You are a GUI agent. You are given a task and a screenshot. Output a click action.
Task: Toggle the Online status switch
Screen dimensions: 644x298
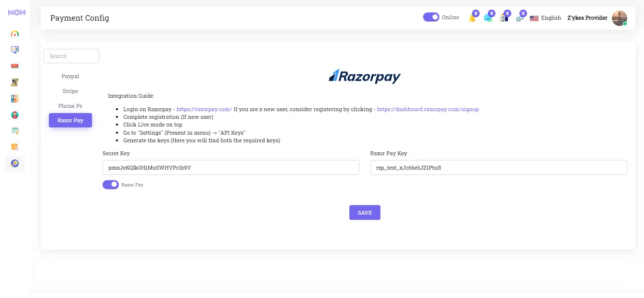[x=431, y=17]
